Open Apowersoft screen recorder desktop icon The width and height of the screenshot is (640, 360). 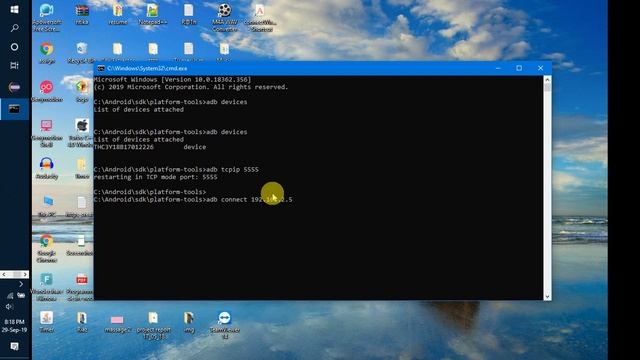coord(47,18)
